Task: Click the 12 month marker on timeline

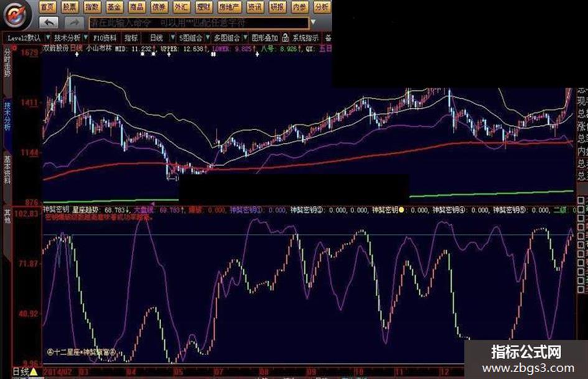Action: [444, 372]
